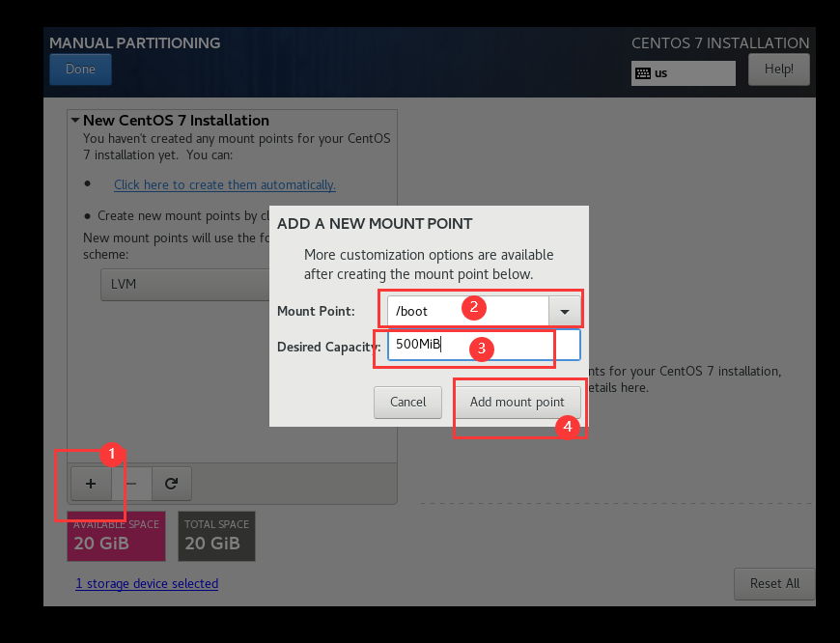Click the Done button
Image resolution: width=840 pixels, height=643 pixels.
pos(80,70)
